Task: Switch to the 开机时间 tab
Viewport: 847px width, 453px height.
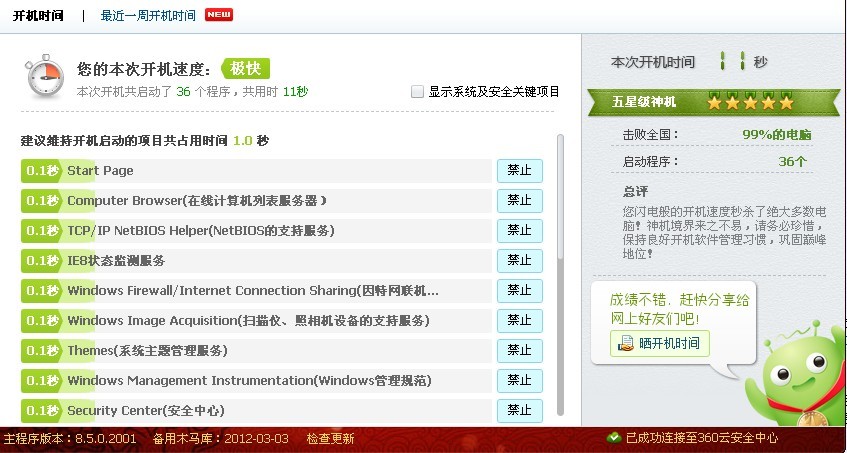Action: [38, 16]
